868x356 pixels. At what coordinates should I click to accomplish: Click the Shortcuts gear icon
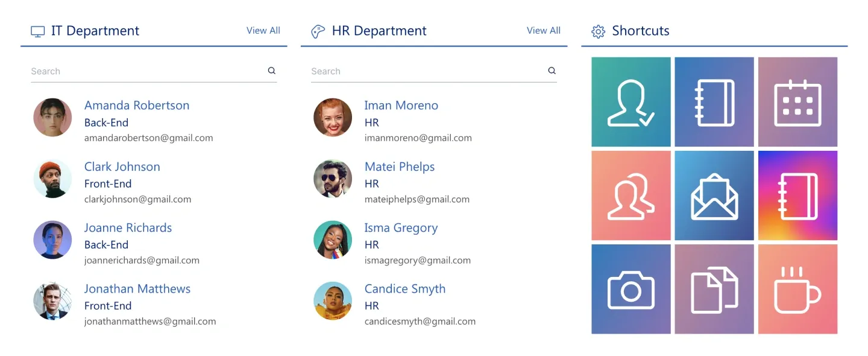(x=598, y=31)
